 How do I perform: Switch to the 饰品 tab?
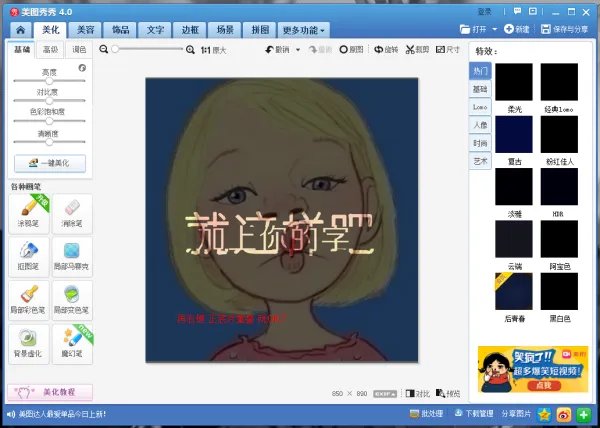pos(120,30)
